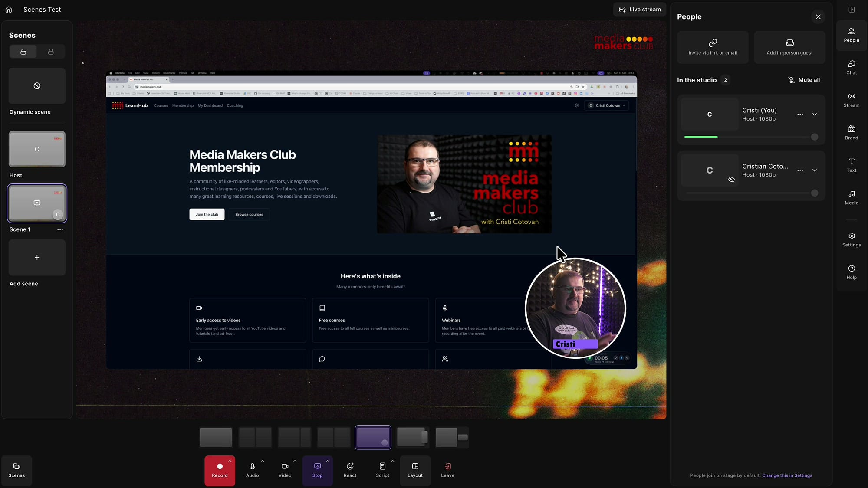Click Invite via link or email

713,47
